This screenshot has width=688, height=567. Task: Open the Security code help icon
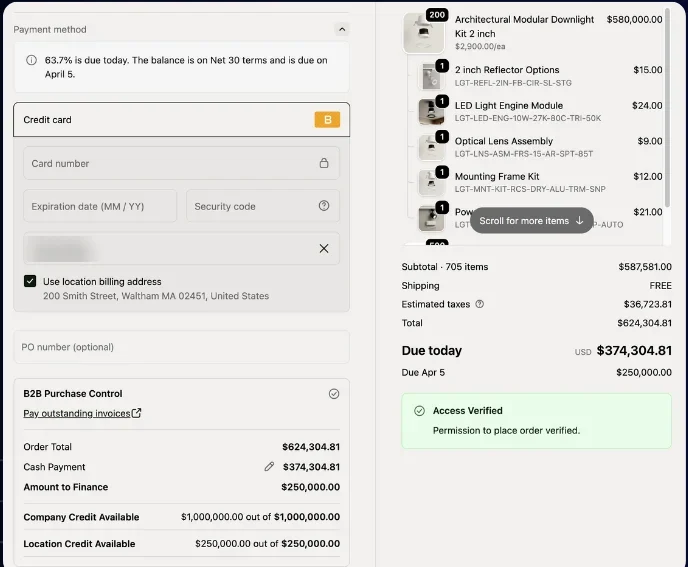click(x=324, y=206)
